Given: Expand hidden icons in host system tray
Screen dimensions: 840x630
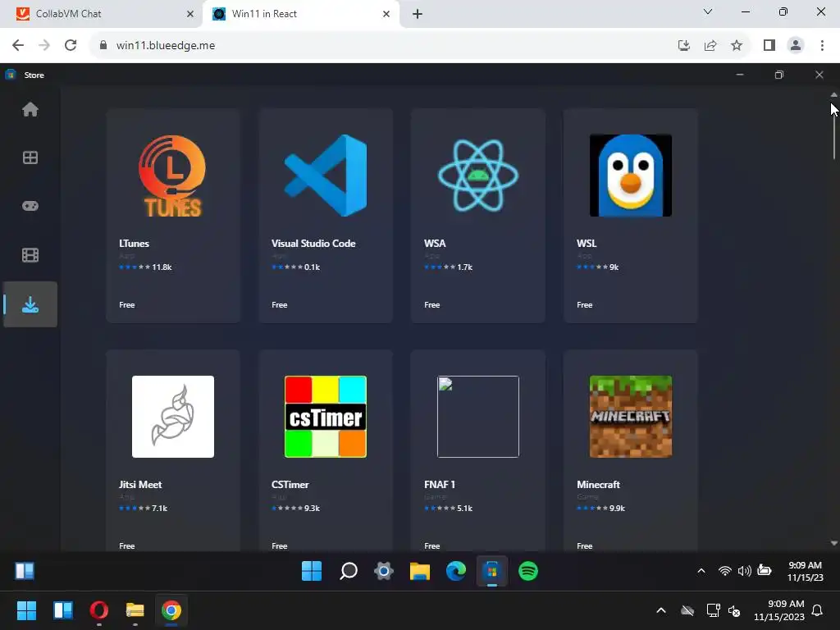Looking at the screenshot, I should coord(661,610).
